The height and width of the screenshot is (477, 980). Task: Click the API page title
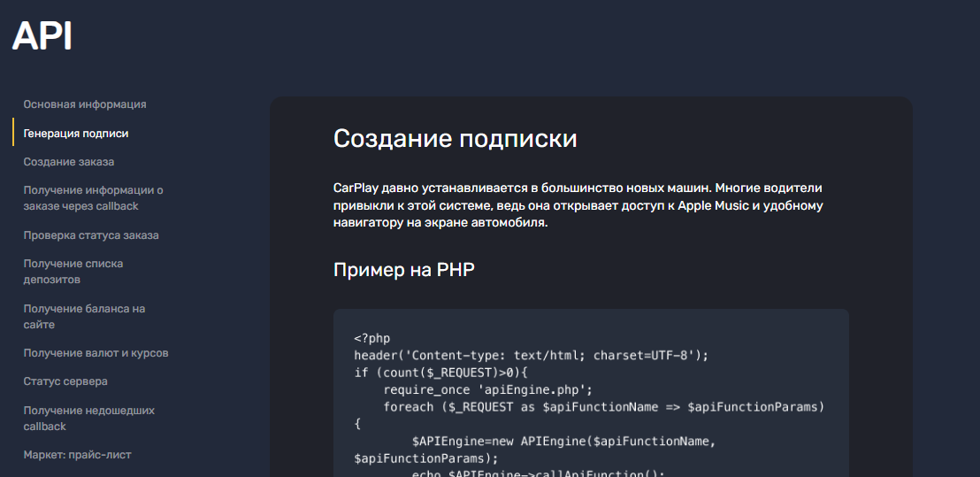(42, 36)
